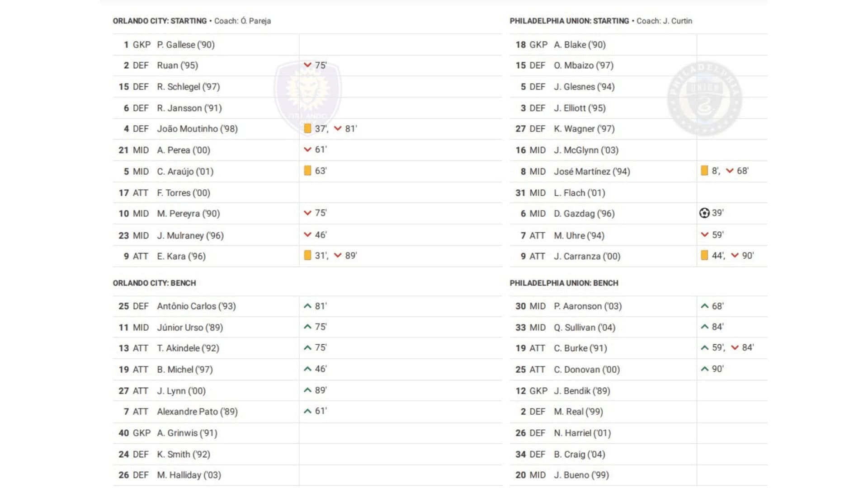Open Q. Sullivan from Philadelphia bench
This screenshot has width=868, height=488.
pyautogui.click(x=585, y=328)
